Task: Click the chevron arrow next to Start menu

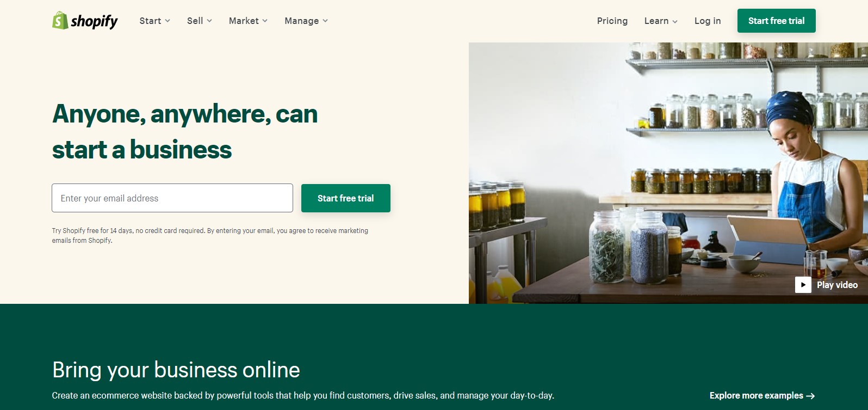Action: [x=168, y=21]
